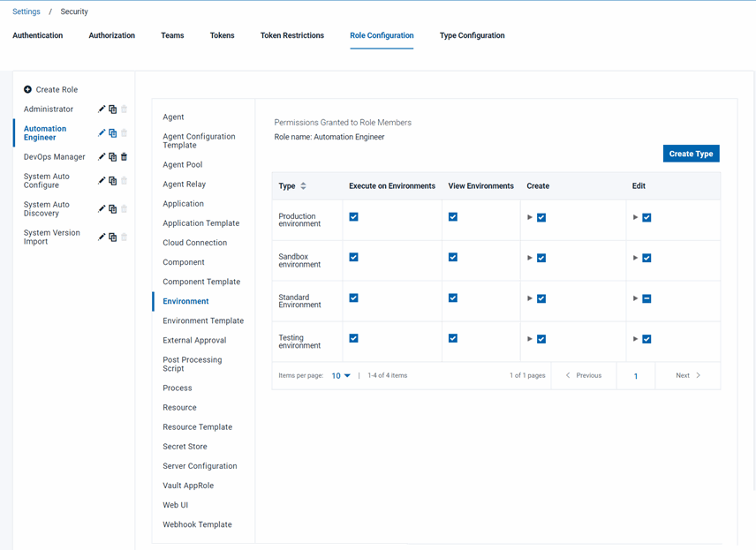The height and width of the screenshot is (550, 756).
Task: Edit the Administrator role with the pencil icon
Action: (104, 109)
